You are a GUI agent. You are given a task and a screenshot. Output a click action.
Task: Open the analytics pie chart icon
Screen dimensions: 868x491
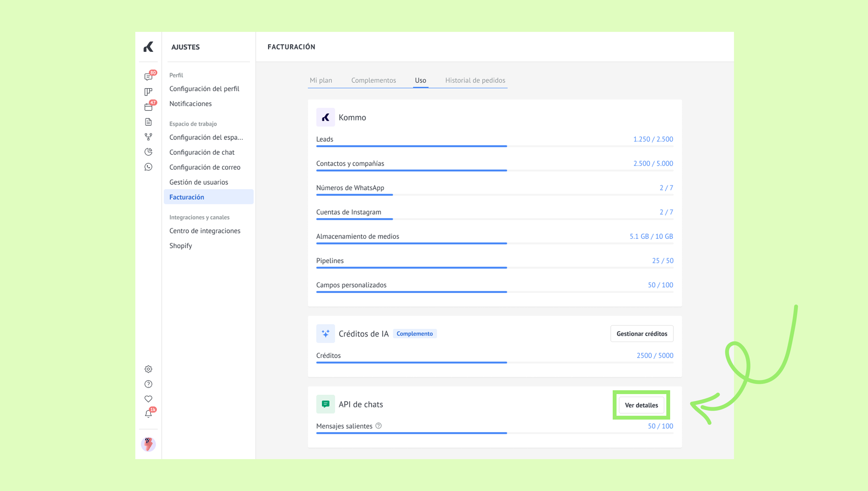148,152
